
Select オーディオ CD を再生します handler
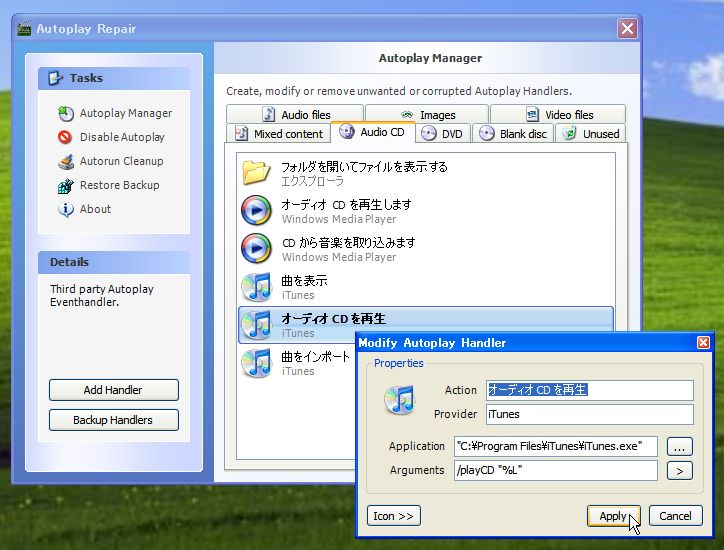[x=426, y=211]
